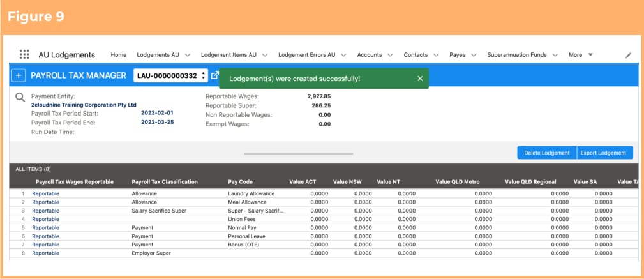Select the Employer Super classification cell
The image size is (644, 279).
pos(151,253)
